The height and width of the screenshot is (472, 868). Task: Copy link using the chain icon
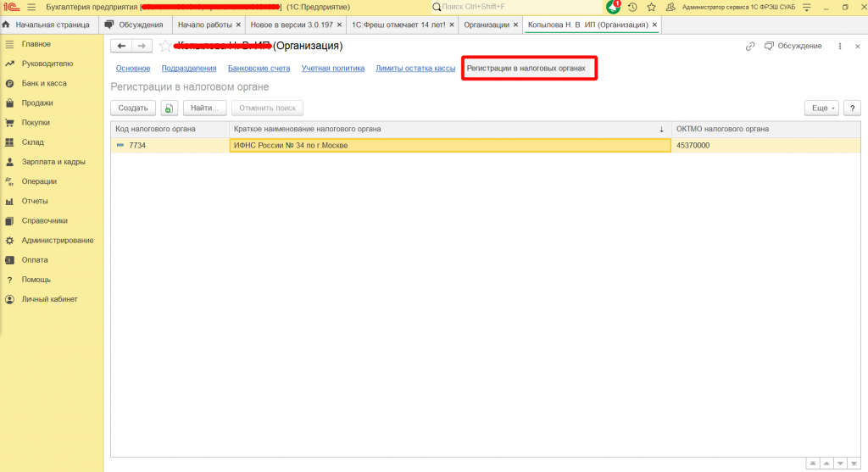click(750, 46)
